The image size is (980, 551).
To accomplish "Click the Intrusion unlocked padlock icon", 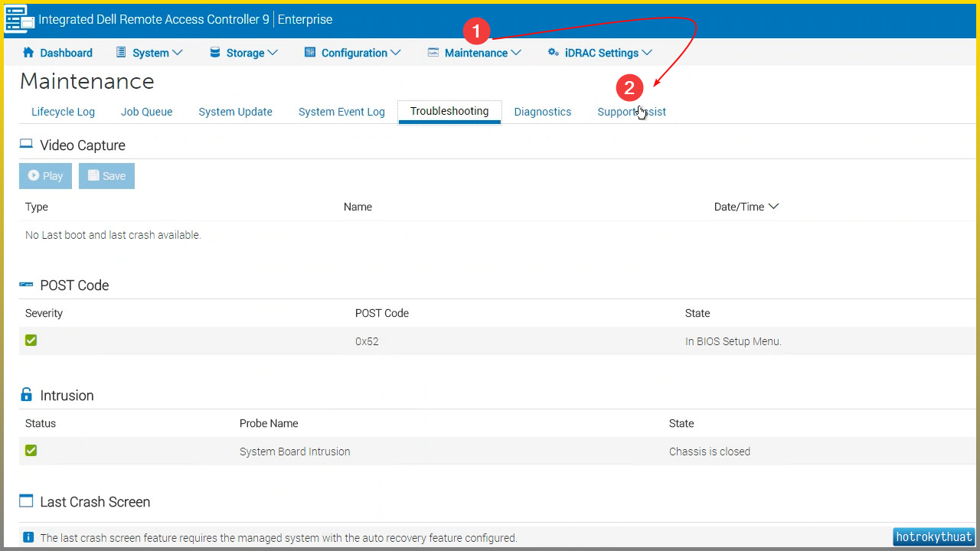I will [x=26, y=395].
